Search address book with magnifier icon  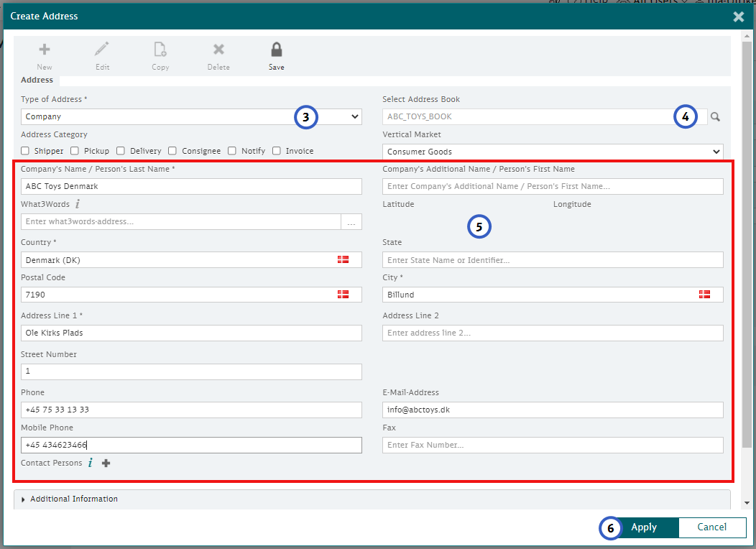coord(715,116)
